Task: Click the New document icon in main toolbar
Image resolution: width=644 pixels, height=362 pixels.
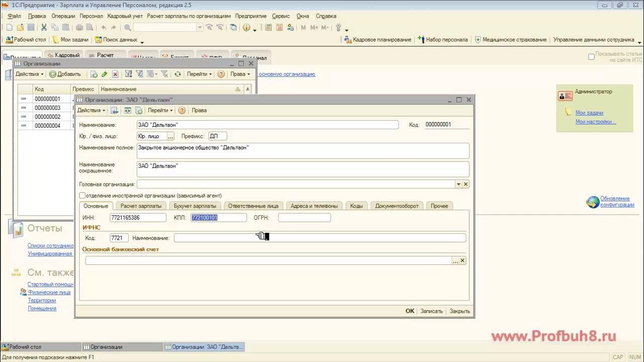Action: point(9,28)
